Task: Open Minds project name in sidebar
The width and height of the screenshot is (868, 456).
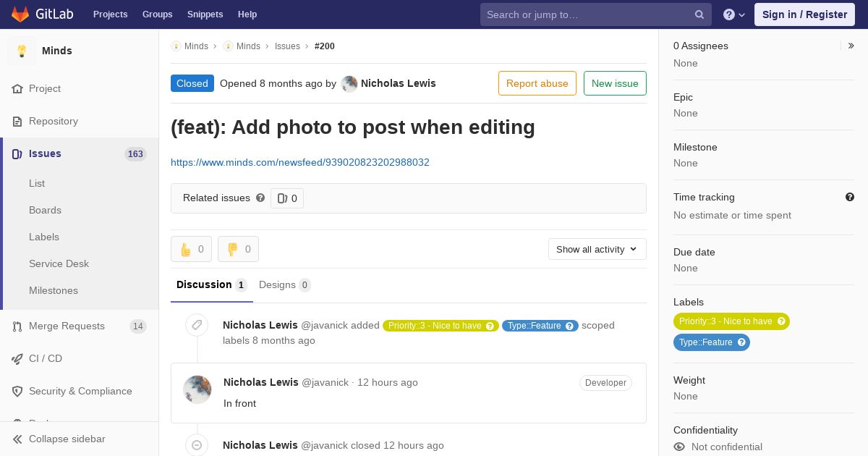Action: coord(57,51)
